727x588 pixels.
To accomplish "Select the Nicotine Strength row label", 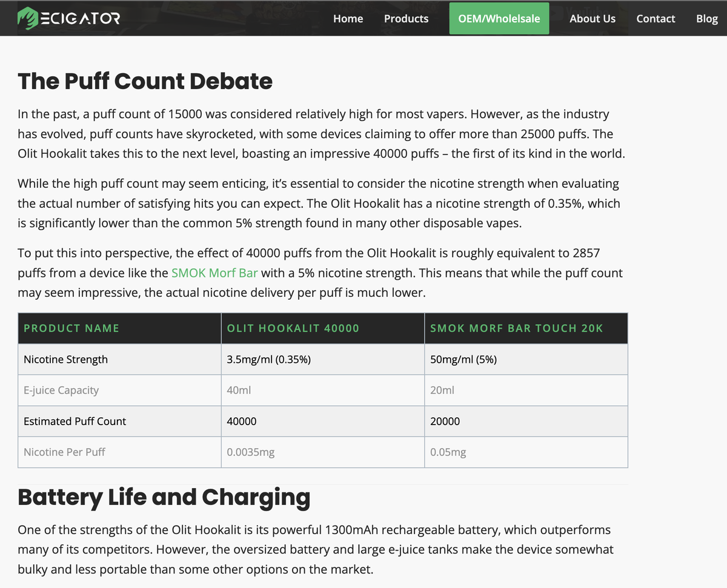I will (x=65, y=359).
